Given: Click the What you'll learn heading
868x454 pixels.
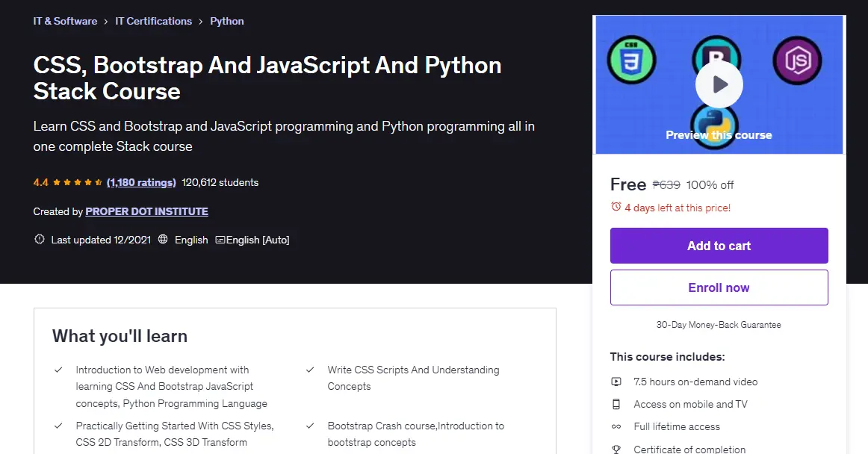Looking at the screenshot, I should (120, 336).
